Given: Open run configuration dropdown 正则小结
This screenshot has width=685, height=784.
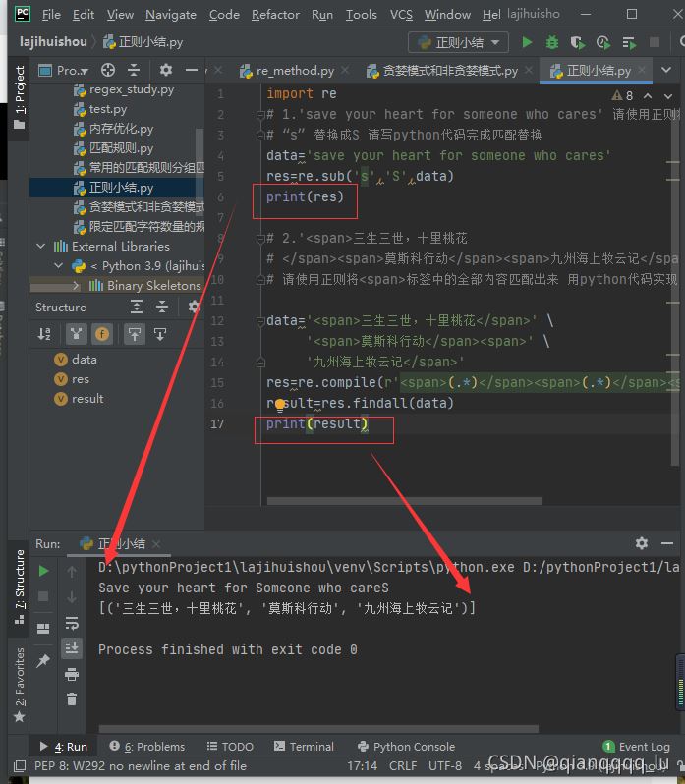Looking at the screenshot, I should click(x=458, y=42).
